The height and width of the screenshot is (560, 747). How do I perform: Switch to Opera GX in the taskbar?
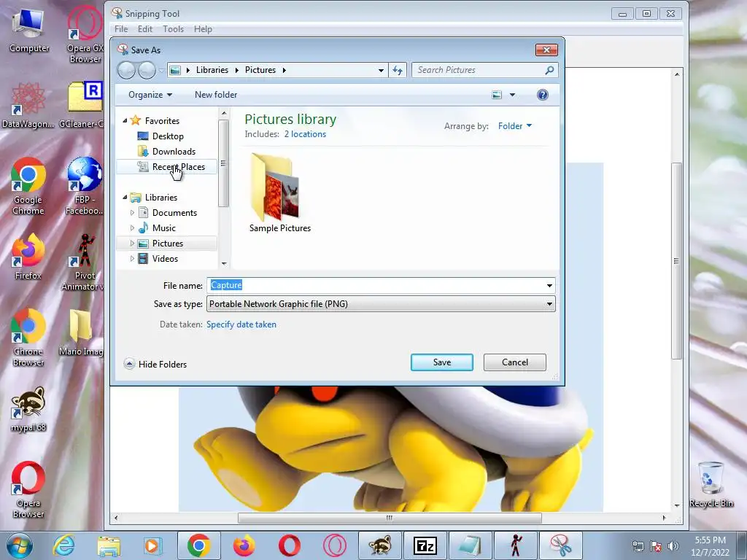(334, 545)
